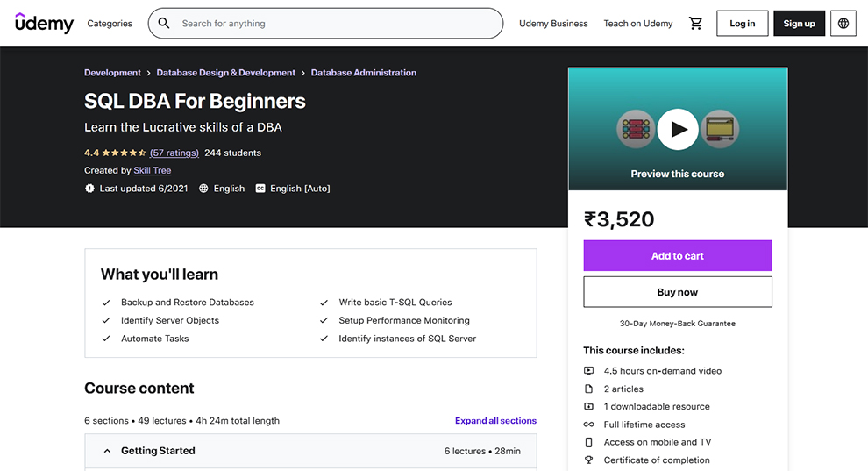Open the language globe button
Viewport: 868px width, 471px height.
[x=843, y=24]
